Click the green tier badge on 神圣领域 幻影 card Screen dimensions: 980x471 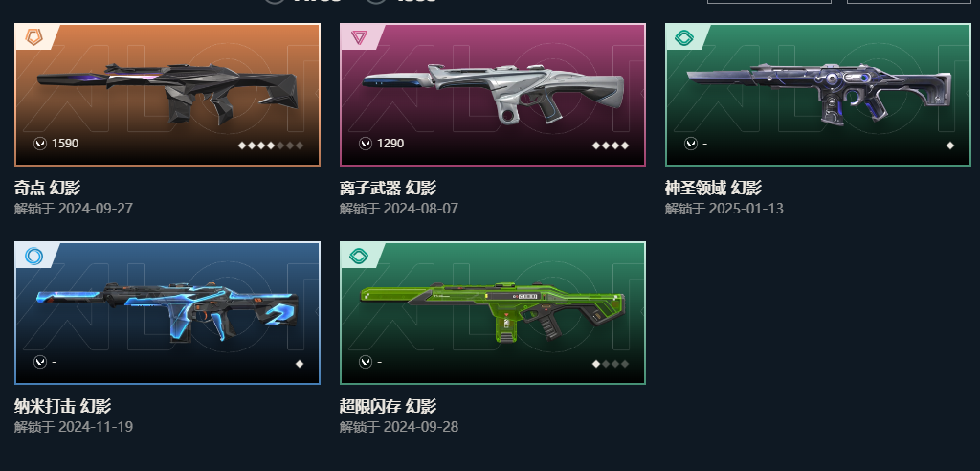coord(684,38)
